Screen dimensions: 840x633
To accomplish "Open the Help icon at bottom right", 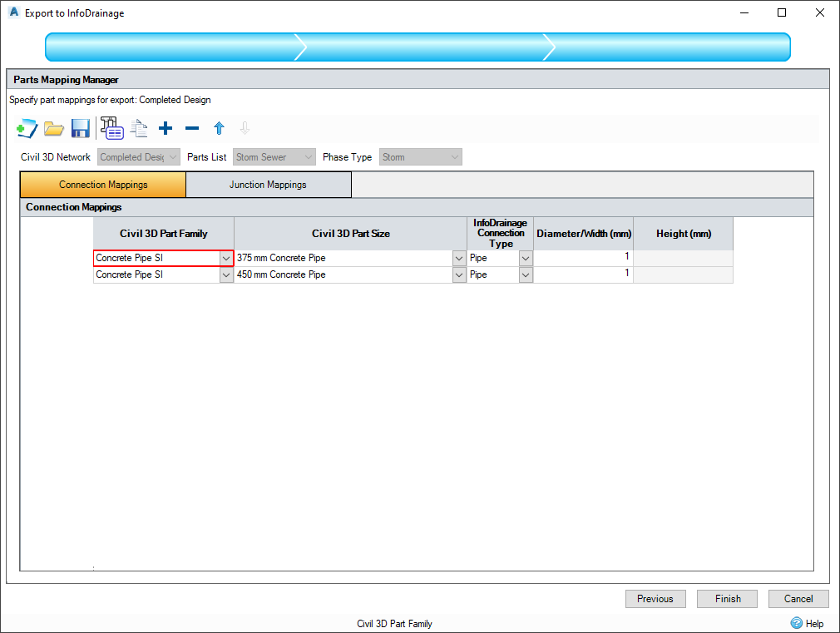I will tap(797, 623).
